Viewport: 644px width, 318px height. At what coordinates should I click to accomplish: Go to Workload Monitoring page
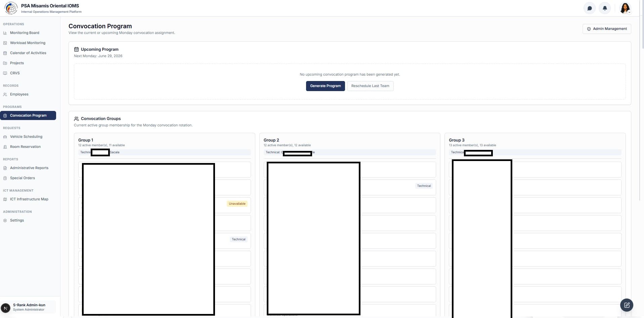28,43
